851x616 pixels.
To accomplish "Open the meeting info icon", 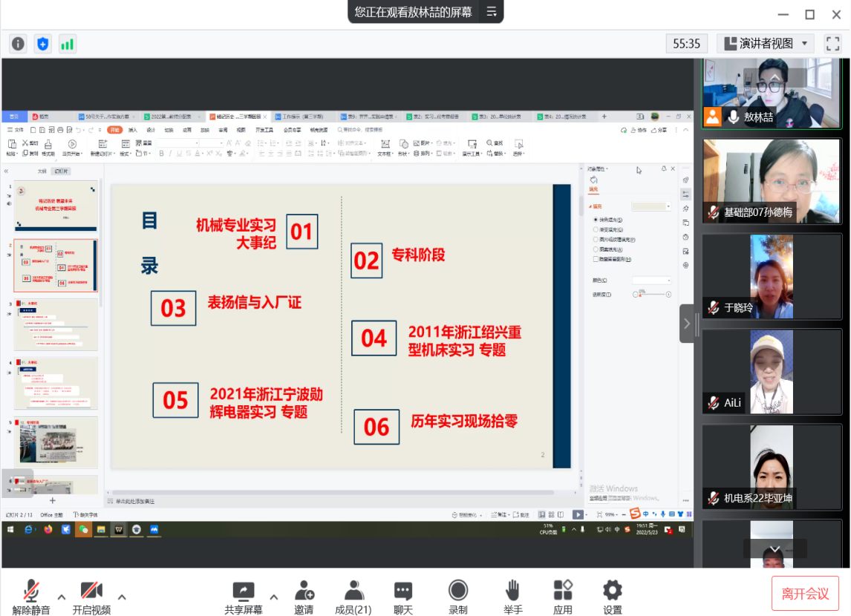I will pos(19,44).
